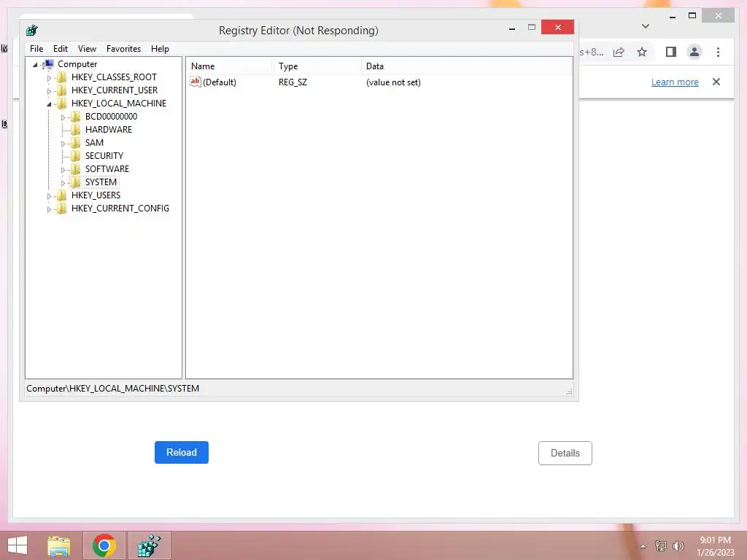This screenshot has height=560, width=747.
Task: Click the taskbar clock 9:01 PM
Action: (715, 540)
